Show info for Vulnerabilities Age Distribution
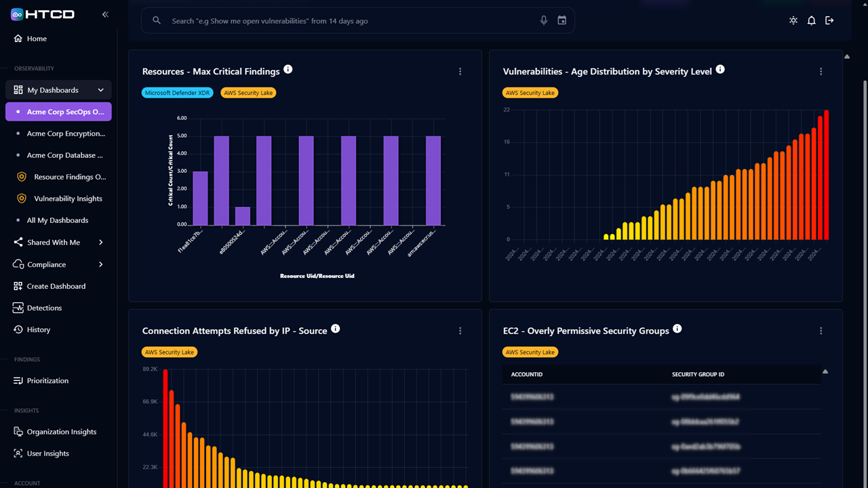 pos(720,69)
